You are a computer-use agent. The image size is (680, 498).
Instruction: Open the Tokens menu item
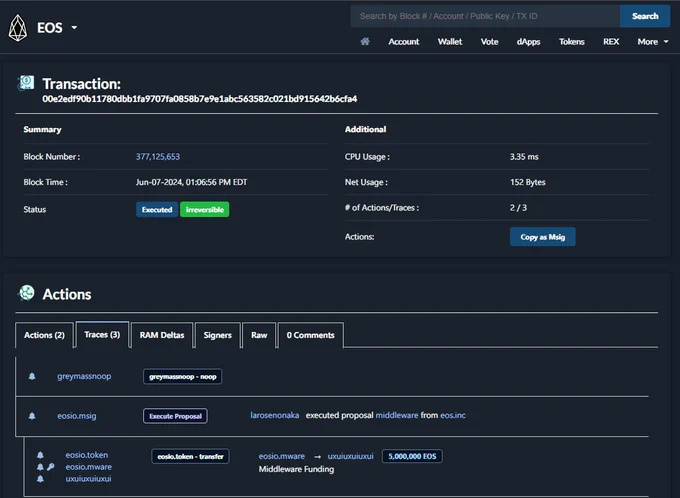(x=572, y=42)
